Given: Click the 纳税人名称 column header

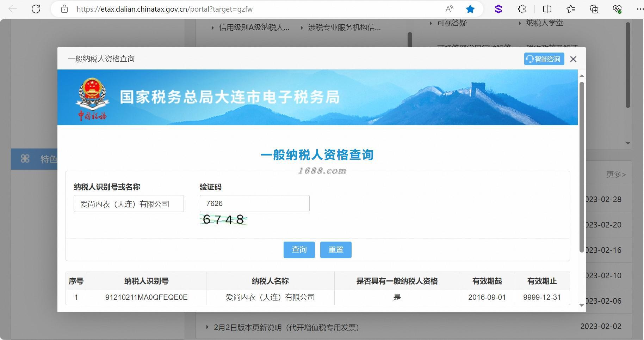Looking at the screenshot, I should [270, 281].
